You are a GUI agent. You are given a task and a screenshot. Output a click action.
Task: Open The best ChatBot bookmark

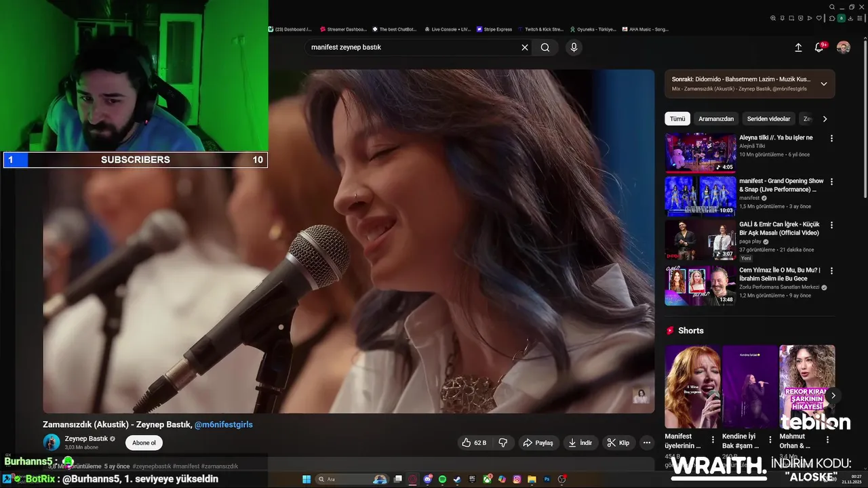click(395, 29)
